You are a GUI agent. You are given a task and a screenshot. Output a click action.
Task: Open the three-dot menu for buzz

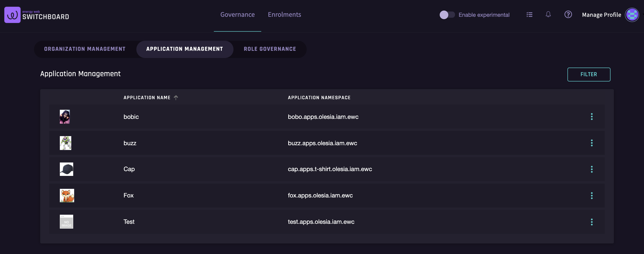(x=592, y=143)
